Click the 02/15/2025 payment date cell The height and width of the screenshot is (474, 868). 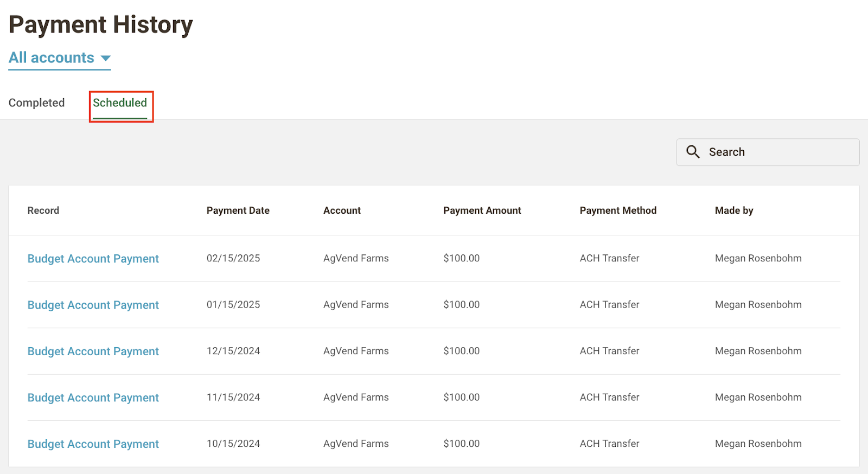(x=233, y=258)
